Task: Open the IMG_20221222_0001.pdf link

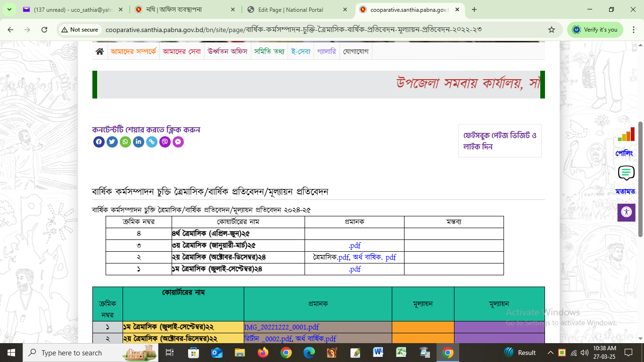Action: [281, 327]
